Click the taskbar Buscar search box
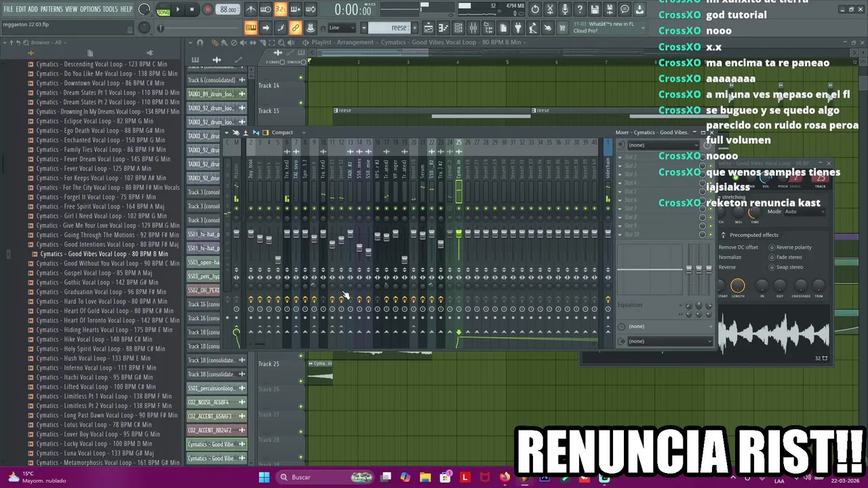The width and height of the screenshot is (868, 488). (x=326, y=477)
